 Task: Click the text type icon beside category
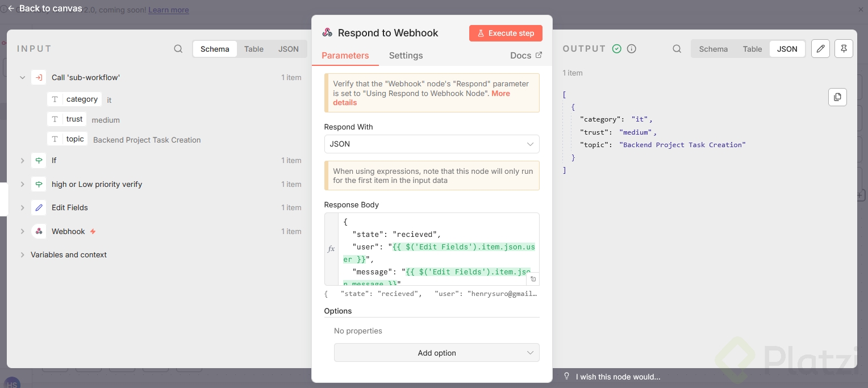pos(55,99)
